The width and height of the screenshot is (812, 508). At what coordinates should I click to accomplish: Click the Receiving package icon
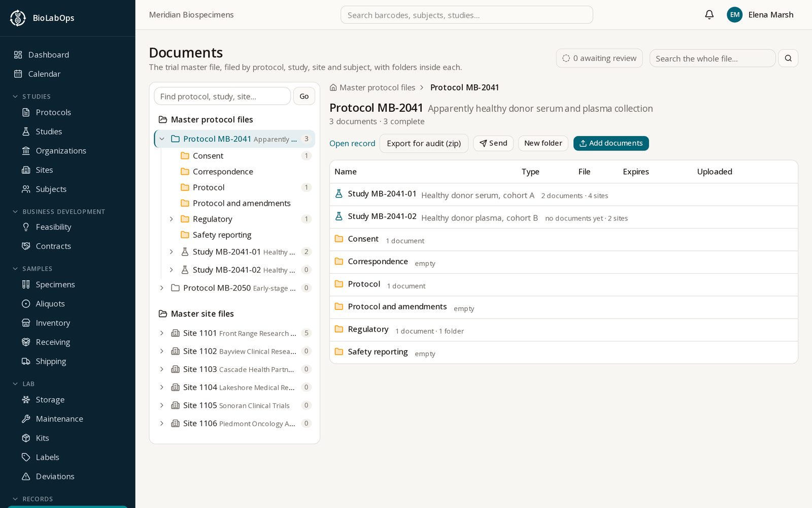[26, 342]
